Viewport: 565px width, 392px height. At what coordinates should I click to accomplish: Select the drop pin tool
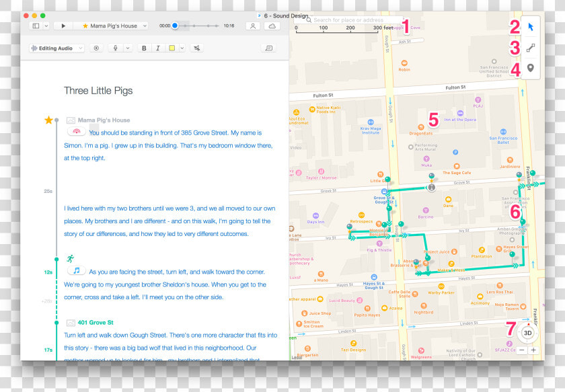[x=531, y=68]
